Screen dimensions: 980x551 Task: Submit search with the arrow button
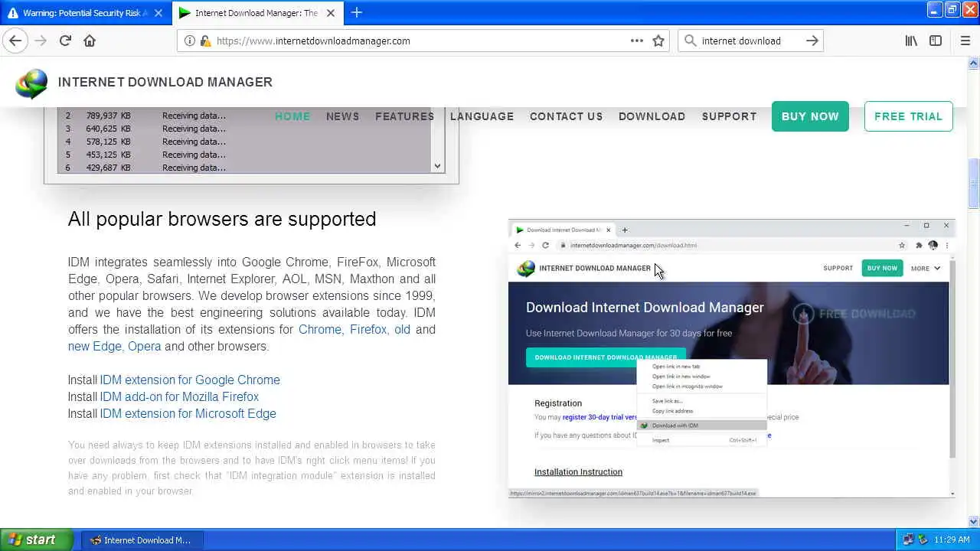point(812,41)
